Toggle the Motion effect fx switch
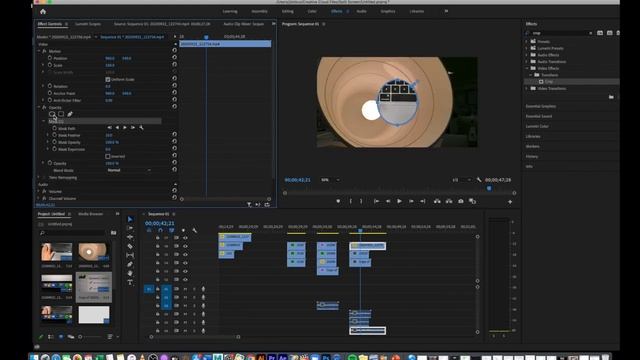Screen dimensions: 640x360 [44, 51]
